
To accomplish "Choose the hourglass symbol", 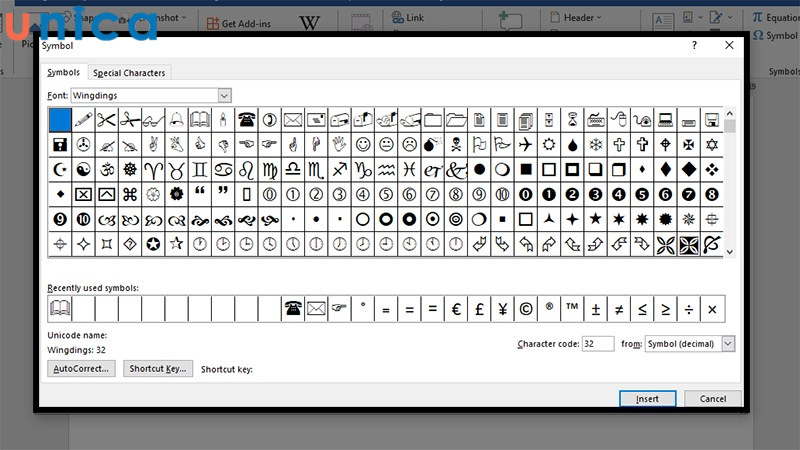I will [x=572, y=120].
